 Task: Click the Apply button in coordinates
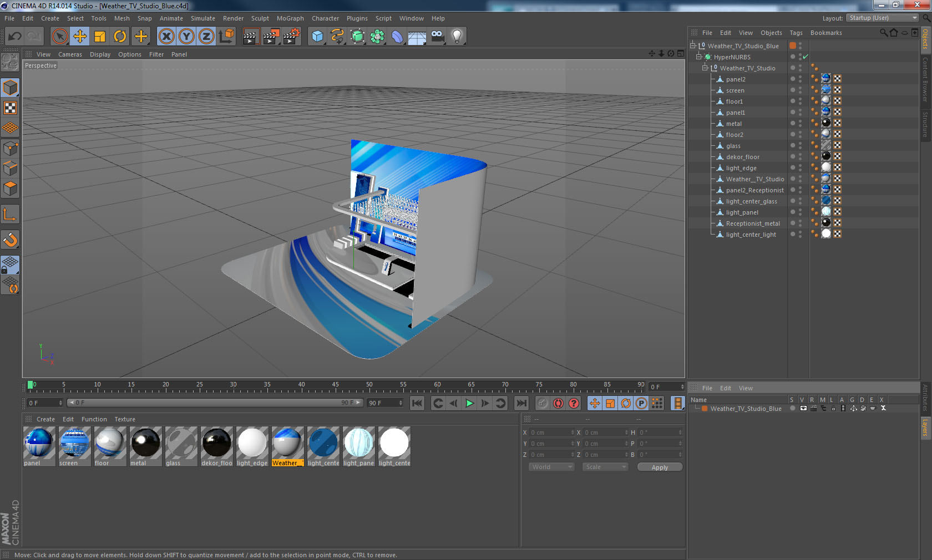pos(660,467)
